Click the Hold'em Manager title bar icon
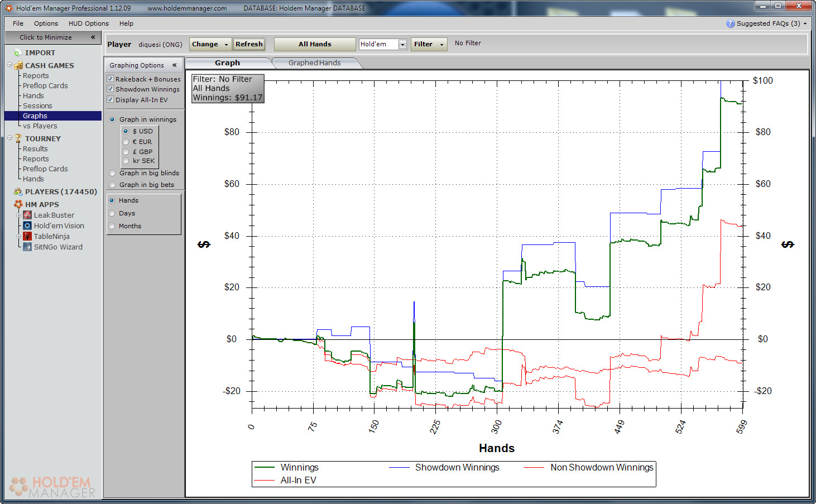Viewport: 816px width, 504px height. tap(8, 8)
